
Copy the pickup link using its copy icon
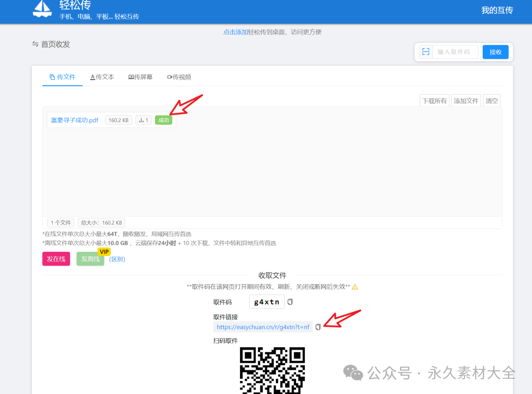tap(318, 327)
